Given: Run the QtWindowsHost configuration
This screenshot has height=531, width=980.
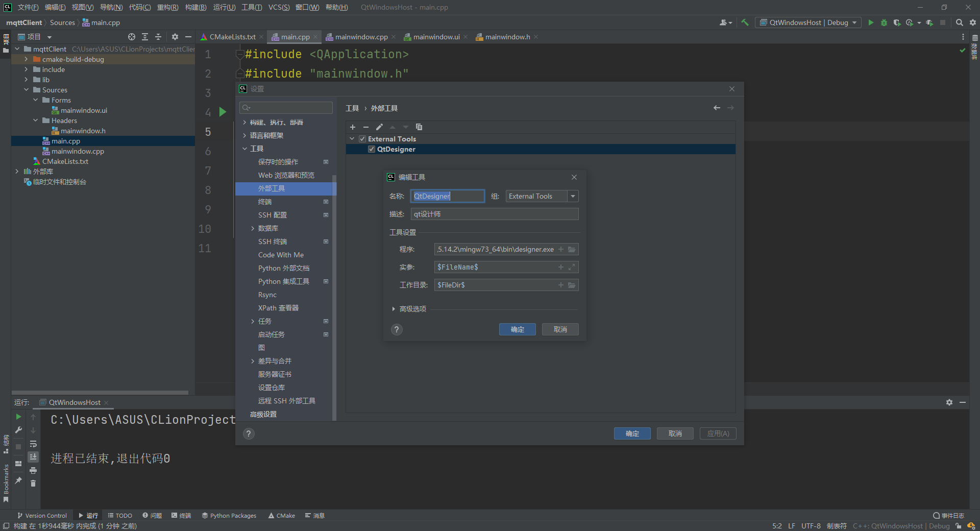Looking at the screenshot, I should 871,22.
